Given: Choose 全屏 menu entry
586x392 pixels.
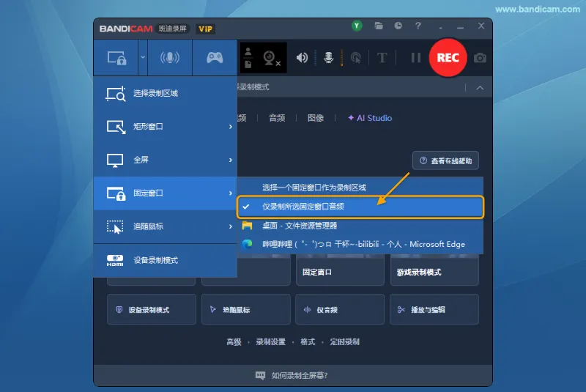Looking at the screenshot, I should [166, 160].
